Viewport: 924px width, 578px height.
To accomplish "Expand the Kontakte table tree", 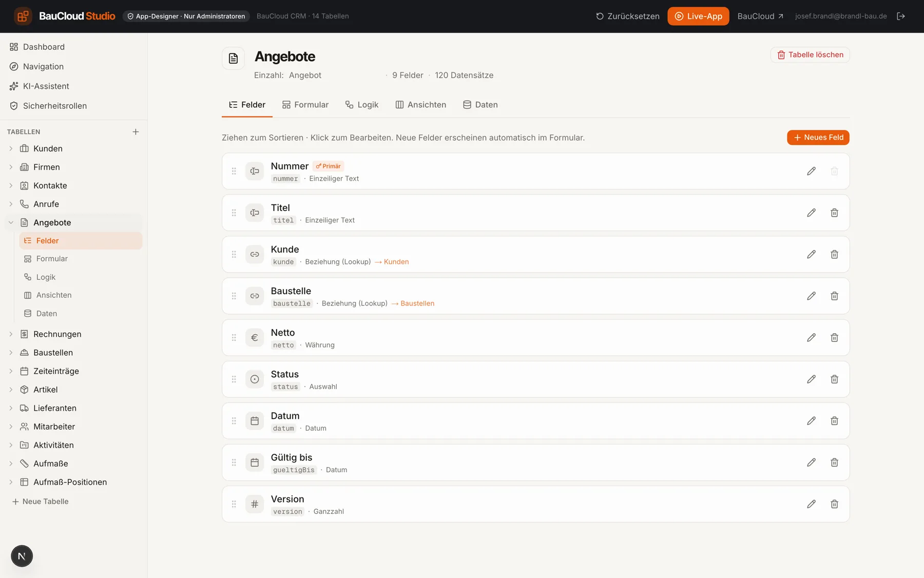I will pyautogui.click(x=11, y=185).
